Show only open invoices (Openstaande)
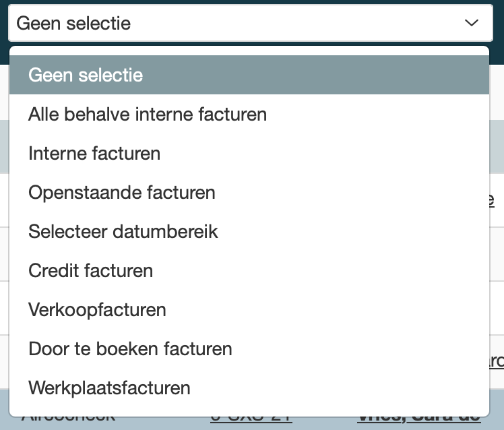Viewport: 504px width, 430px height. pyautogui.click(x=122, y=193)
